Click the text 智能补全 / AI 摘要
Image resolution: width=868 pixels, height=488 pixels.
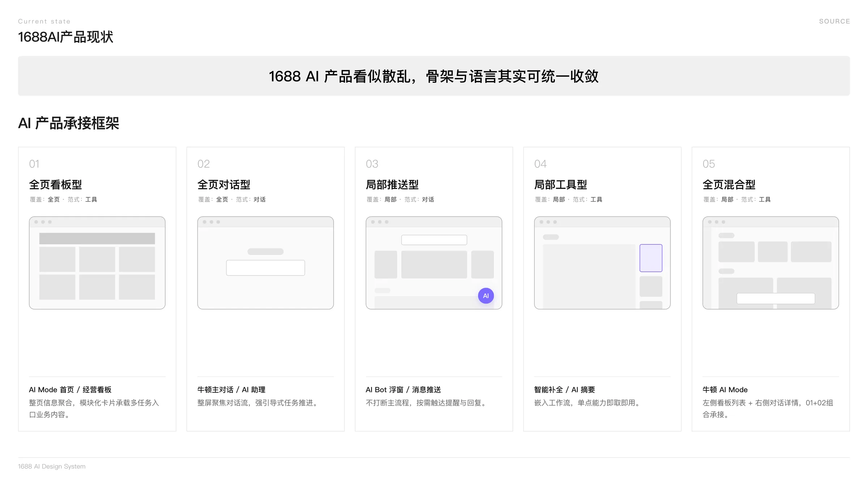pos(565,390)
